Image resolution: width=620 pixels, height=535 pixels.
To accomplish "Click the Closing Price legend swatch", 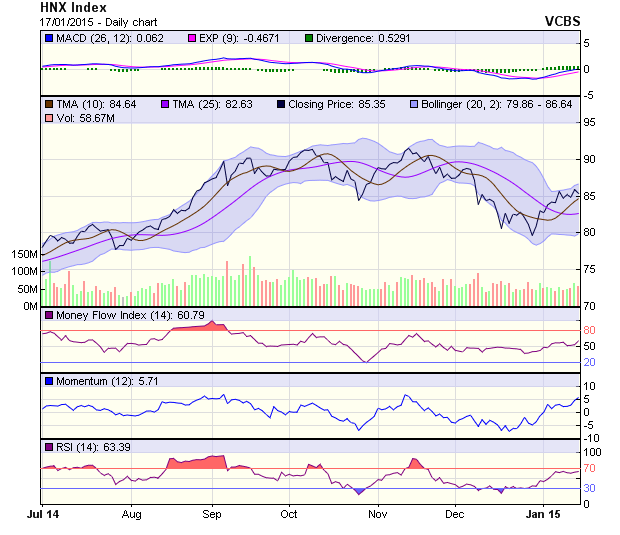I will (283, 103).
